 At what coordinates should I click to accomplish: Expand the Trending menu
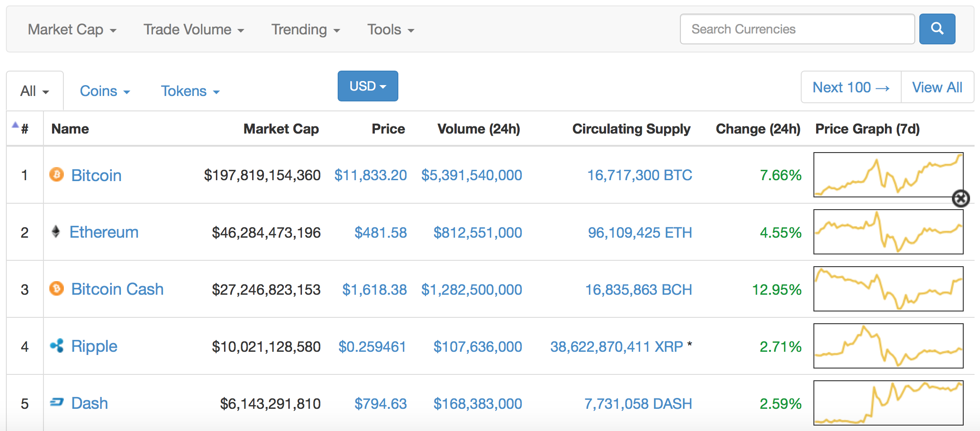pos(306,29)
